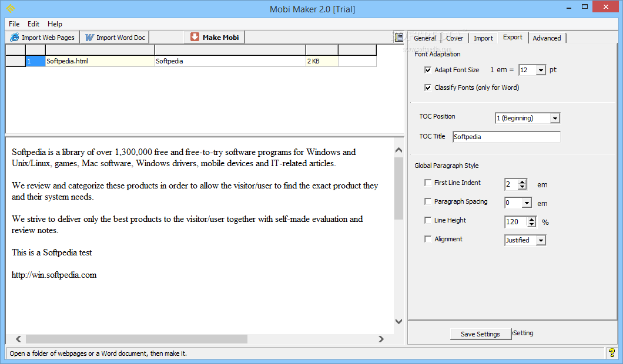Click the preview scroll up arrow

coord(399,150)
